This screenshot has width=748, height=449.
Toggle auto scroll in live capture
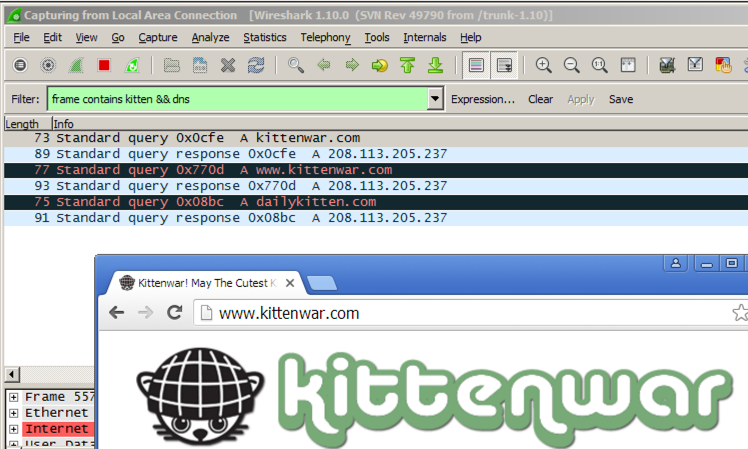click(x=504, y=65)
